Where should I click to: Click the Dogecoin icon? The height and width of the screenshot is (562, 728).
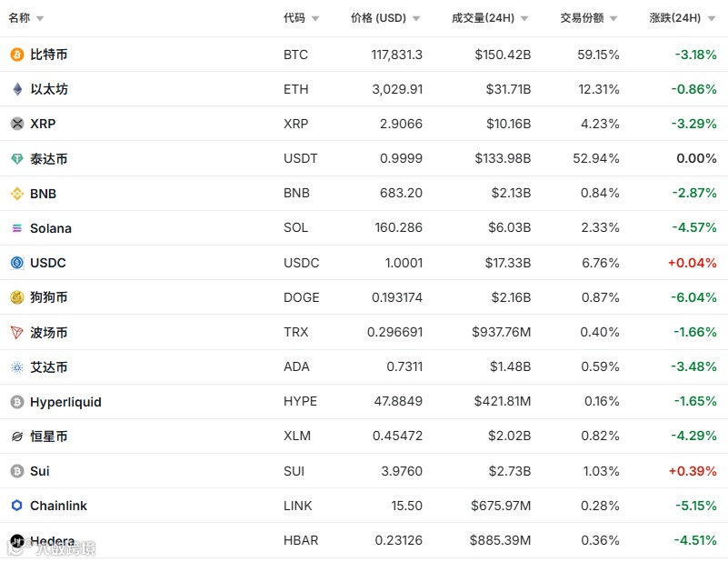(x=16, y=297)
